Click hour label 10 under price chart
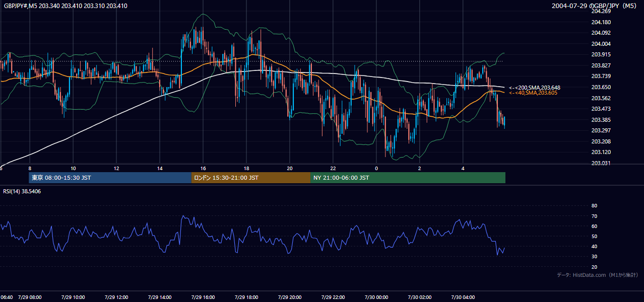This screenshot has height=302, width=644. (73, 168)
